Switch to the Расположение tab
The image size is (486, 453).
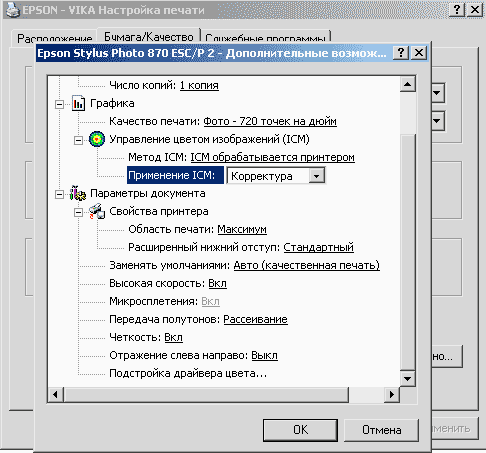[55, 38]
